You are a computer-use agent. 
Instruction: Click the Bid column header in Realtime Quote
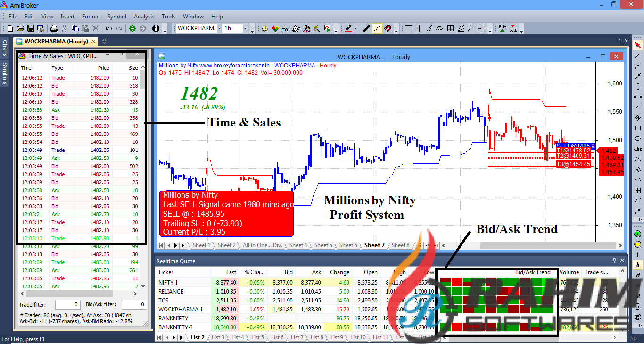click(x=282, y=272)
